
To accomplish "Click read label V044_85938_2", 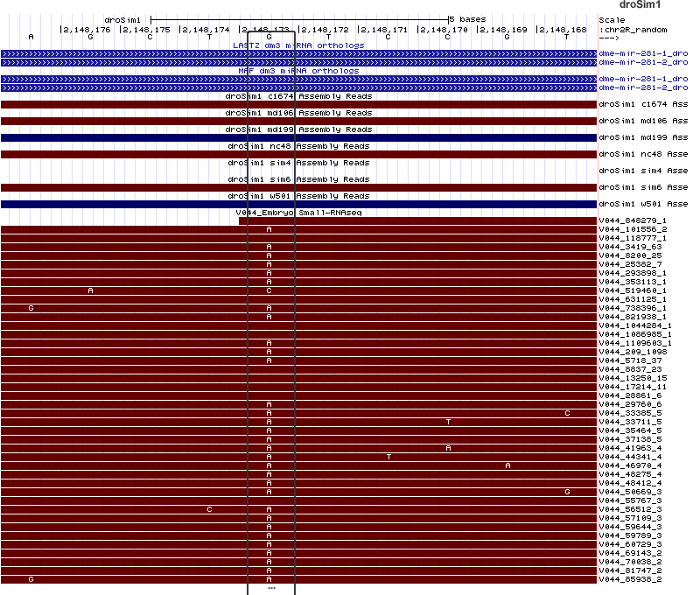I will (631, 579).
